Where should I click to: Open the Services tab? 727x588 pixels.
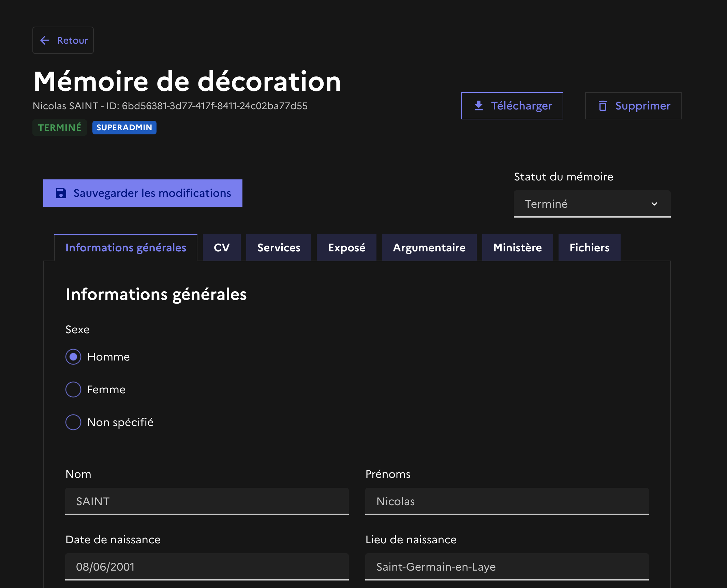point(279,248)
